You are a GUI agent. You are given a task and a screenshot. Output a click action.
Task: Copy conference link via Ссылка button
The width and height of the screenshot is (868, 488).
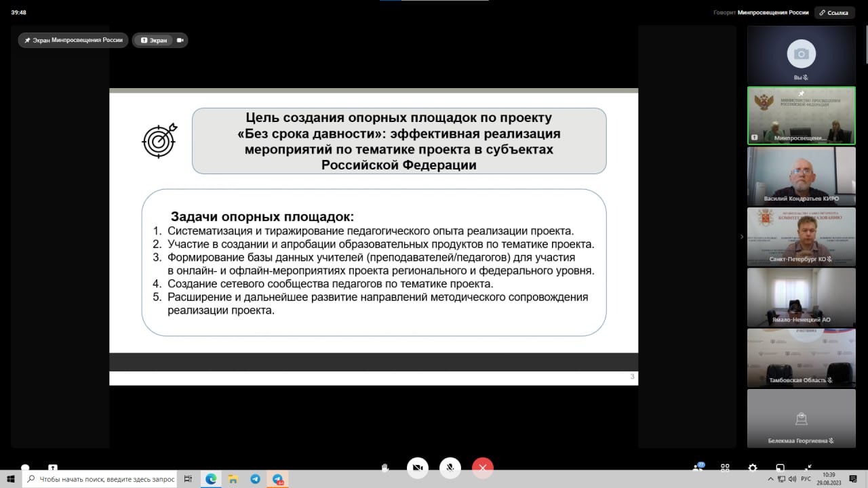click(834, 12)
